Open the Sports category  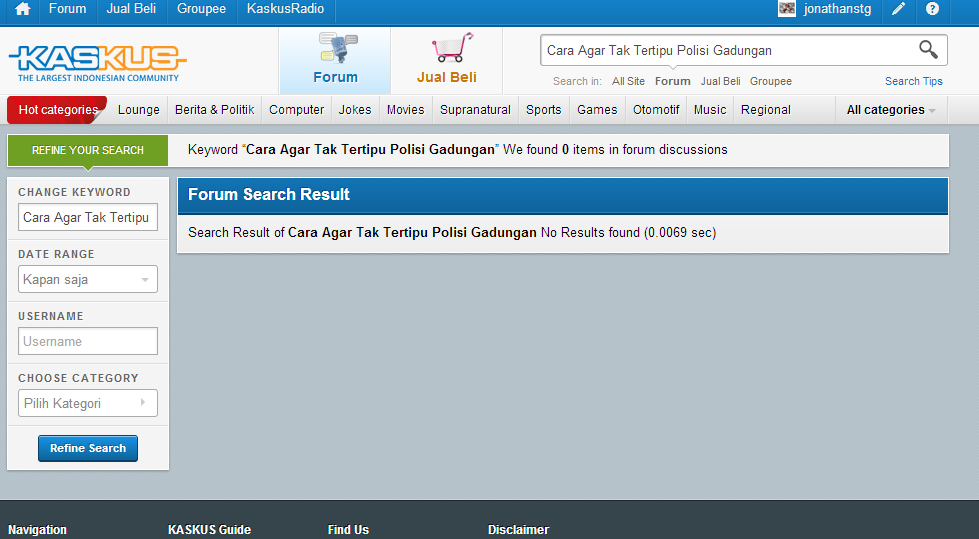coord(543,110)
